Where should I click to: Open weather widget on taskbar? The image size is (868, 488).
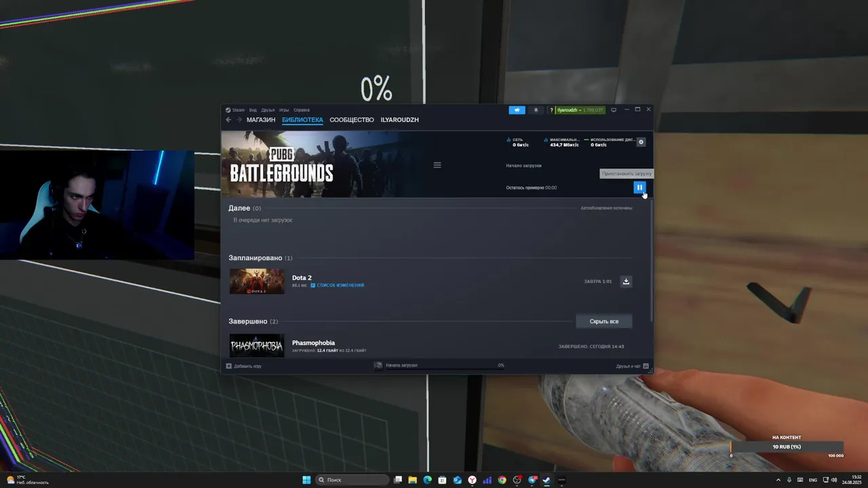pos(27,480)
